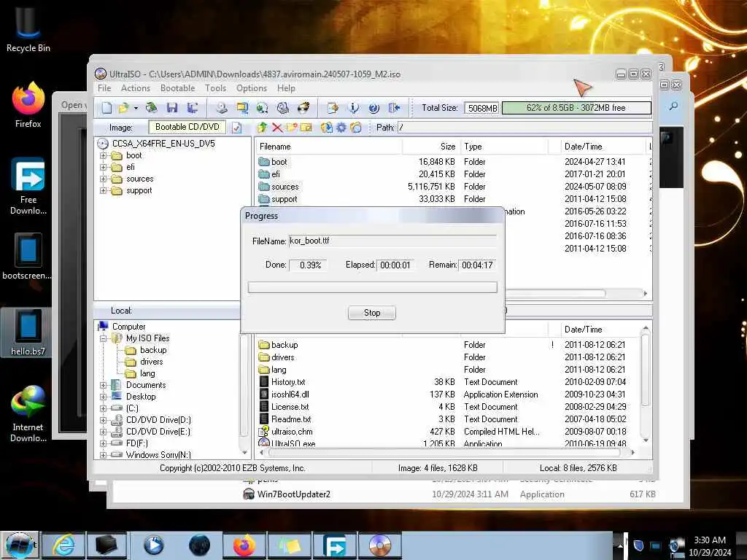Select isoshl64.dll in local file list
Viewport: 747px width, 560px height.
pyautogui.click(x=290, y=394)
